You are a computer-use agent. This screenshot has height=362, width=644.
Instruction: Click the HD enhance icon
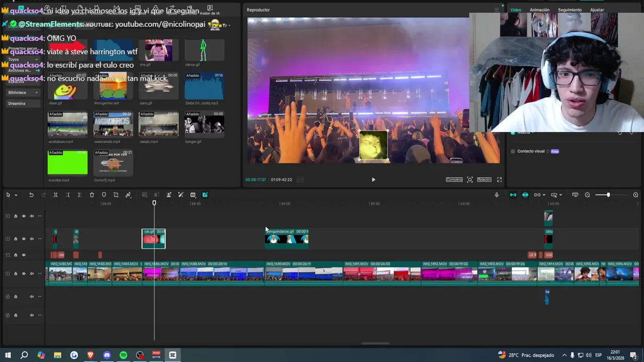pos(193,195)
